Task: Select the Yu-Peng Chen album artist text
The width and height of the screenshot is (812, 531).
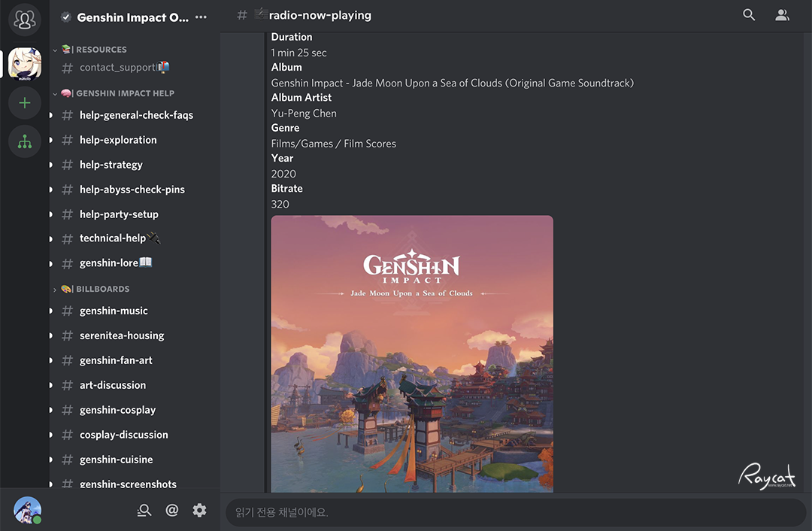Action: point(304,114)
